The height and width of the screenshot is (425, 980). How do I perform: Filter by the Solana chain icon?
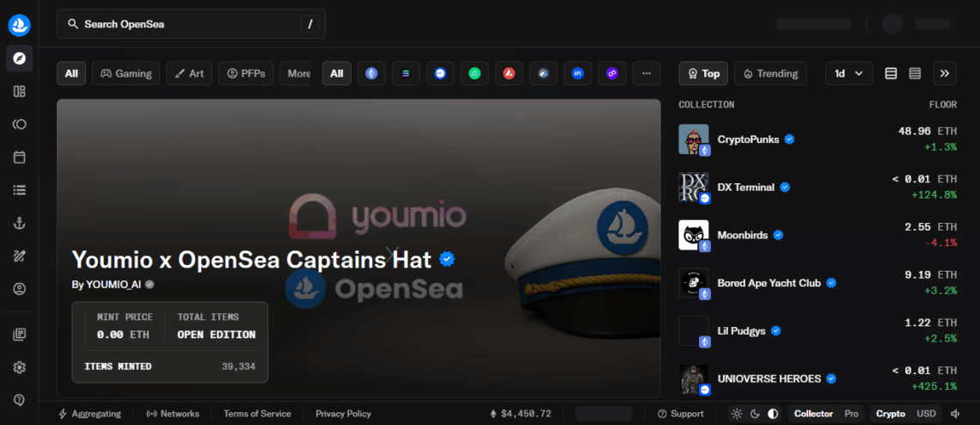406,74
